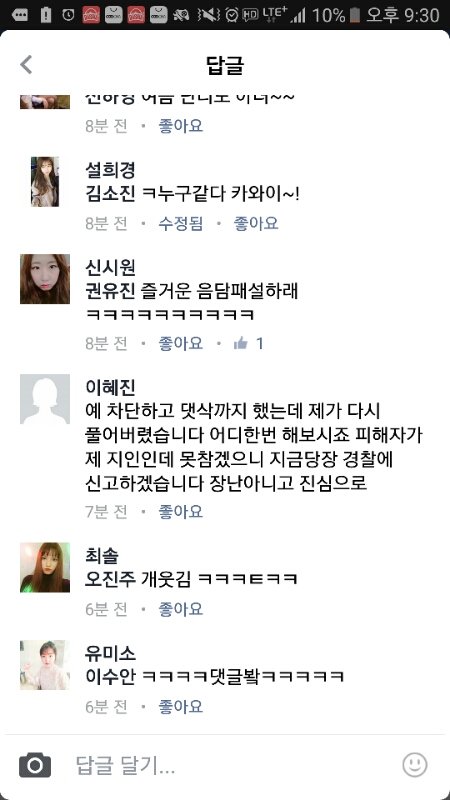Open 최솔's profile name
This screenshot has height=800, width=450.
pyautogui.click(x=102, y=555)
